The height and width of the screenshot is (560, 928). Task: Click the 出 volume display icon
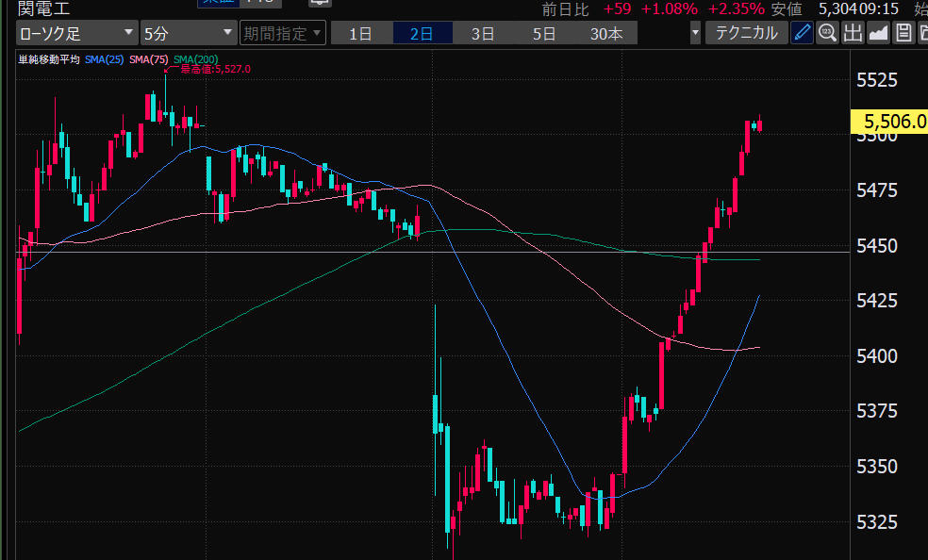click(x=853, y=33)
